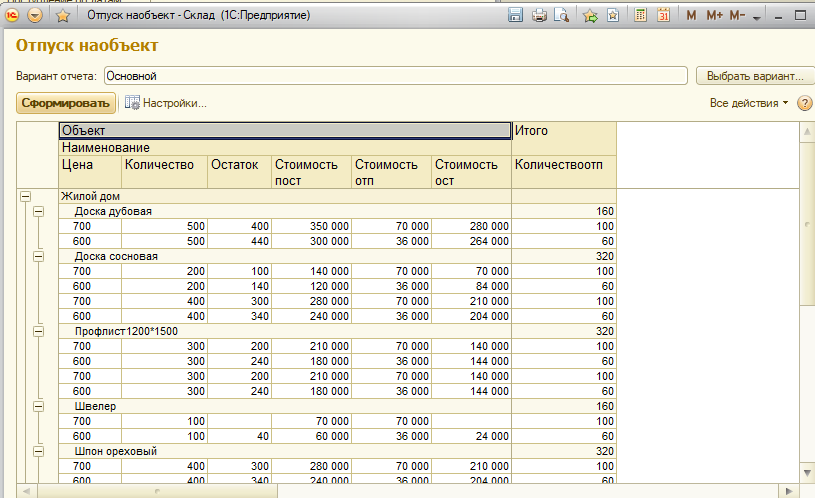The height and width of the screenshot is (498, 815).
Task: Select the Итого total 160 for Швелер
Action: [x=564, y=407]
